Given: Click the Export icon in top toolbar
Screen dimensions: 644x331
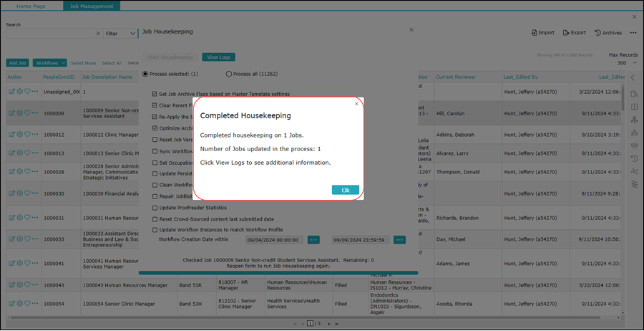Looking at the screenshot, I should (566, 33).
